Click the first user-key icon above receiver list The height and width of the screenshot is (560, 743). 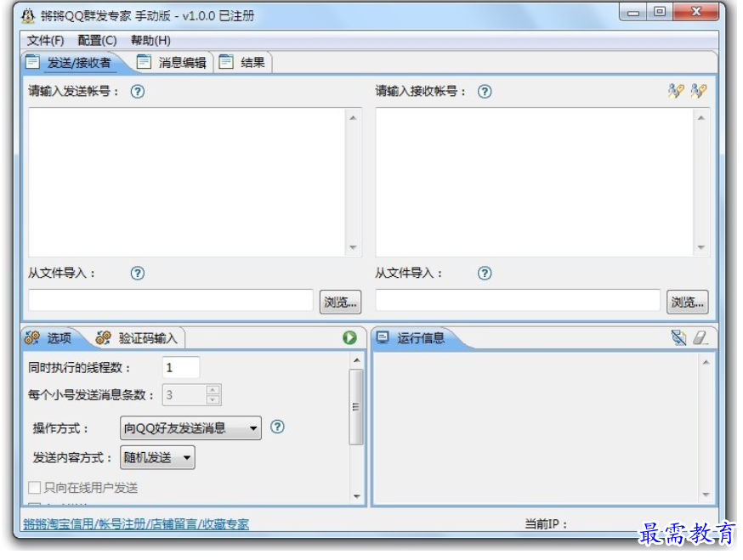[x=676, y=90]
